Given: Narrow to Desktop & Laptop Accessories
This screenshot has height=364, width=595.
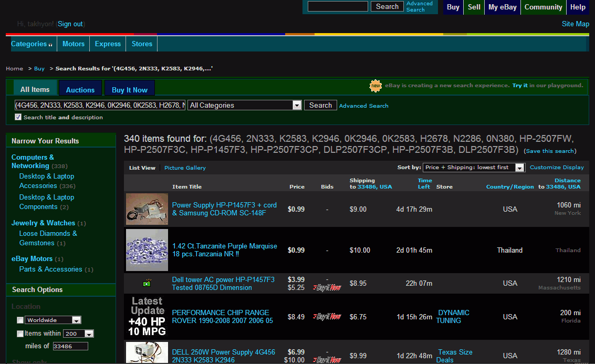Looking at the screenshot, I should tap(47, 181).
